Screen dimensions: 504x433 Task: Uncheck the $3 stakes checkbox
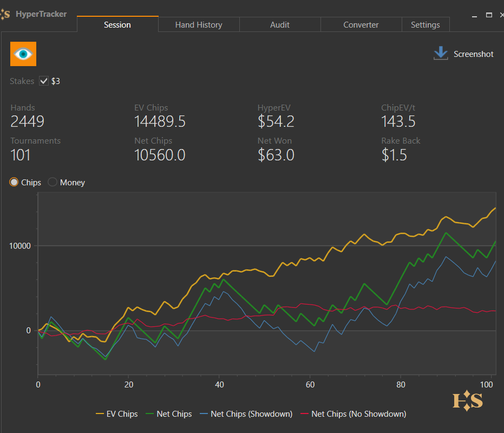pyautogui.click(x=44, y=81)
